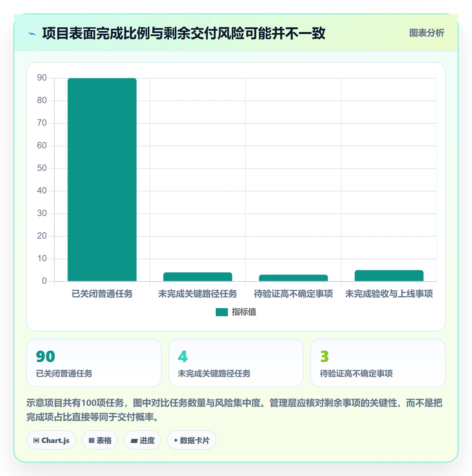Click the grid icon in the 表格 tag
Viewport: 472px width, 476px height.
pos(91,441)
